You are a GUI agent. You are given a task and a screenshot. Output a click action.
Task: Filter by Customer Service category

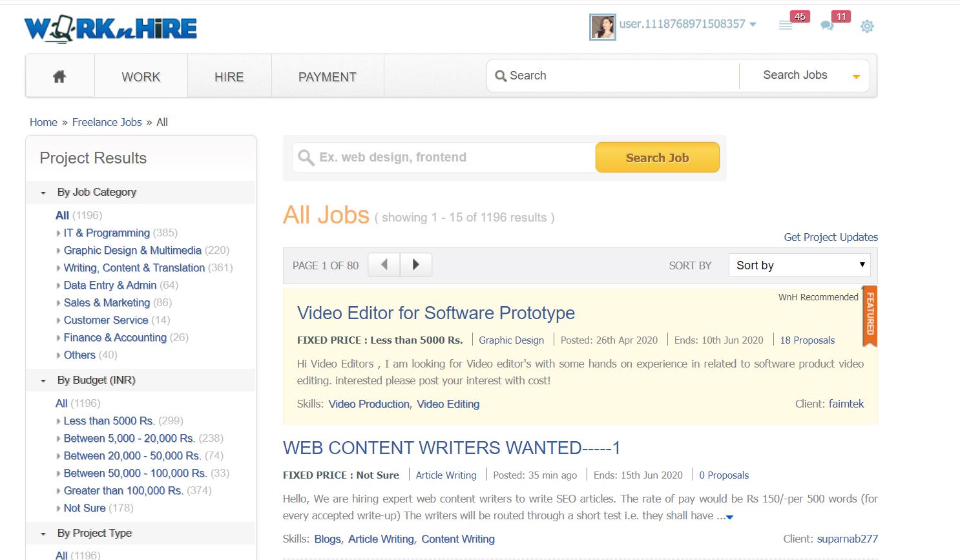pyautogui.click(x=106, y=320)
